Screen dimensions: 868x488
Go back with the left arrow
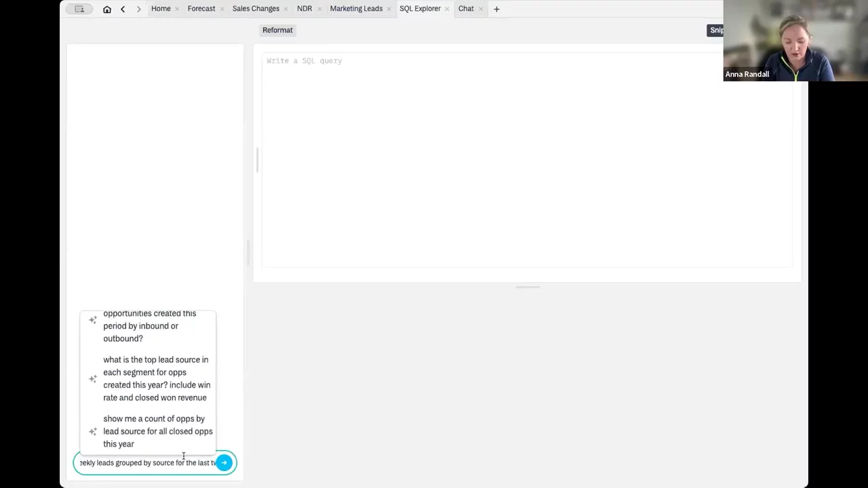123,9
